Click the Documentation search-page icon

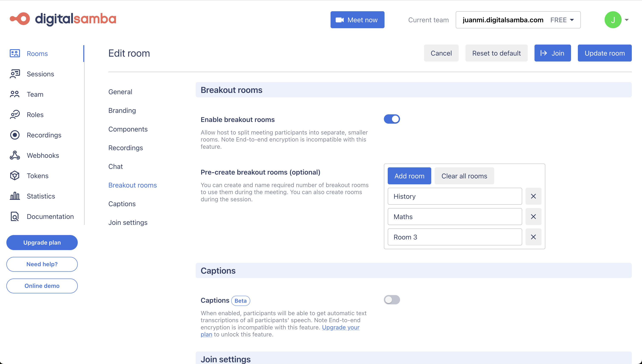[15, 217]
